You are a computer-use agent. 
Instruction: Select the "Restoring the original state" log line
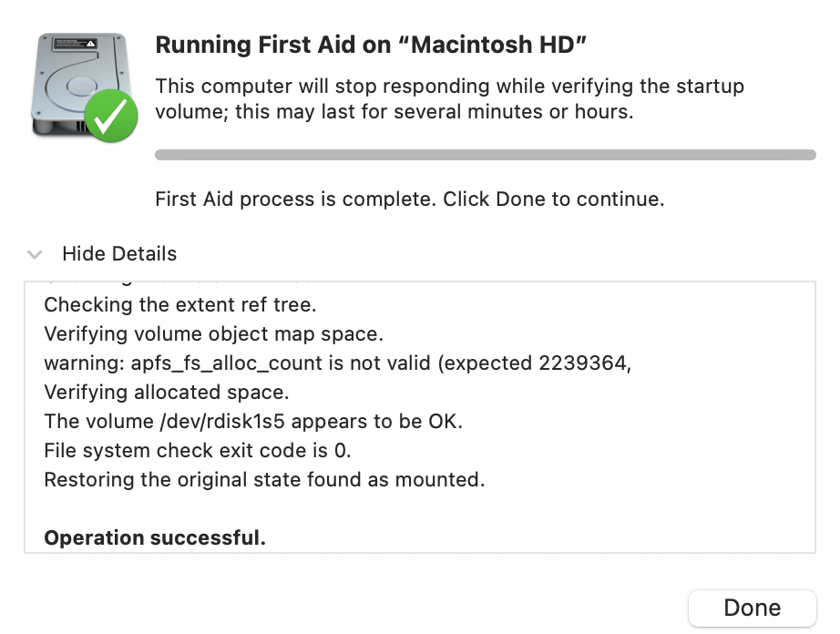[x=264, y=479]
